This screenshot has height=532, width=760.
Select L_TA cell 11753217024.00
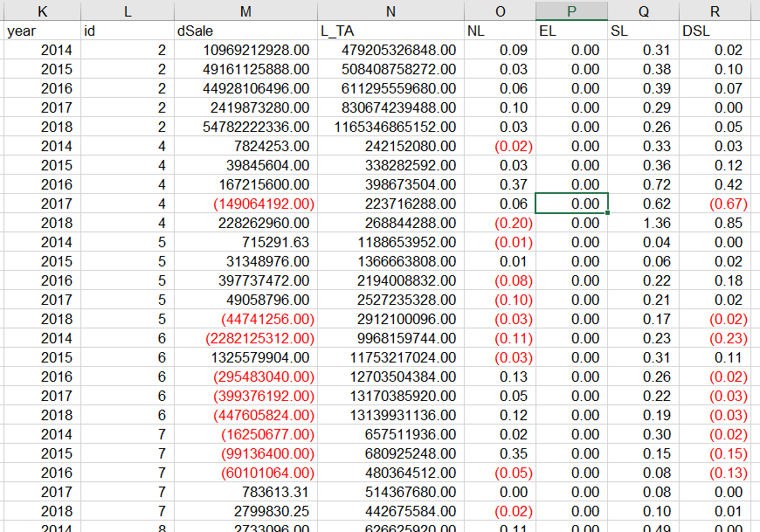(390, 357)
